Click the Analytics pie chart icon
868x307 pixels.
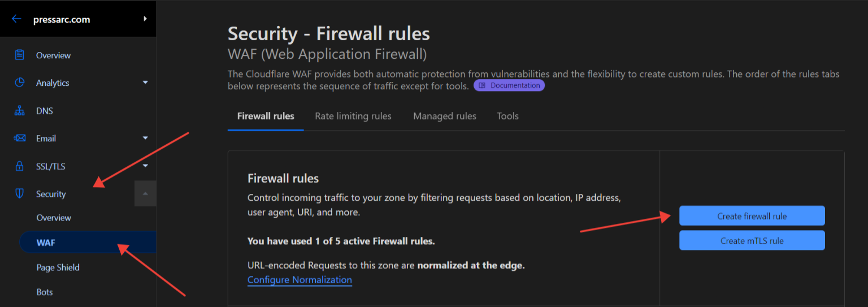click(x=20, y=83)
